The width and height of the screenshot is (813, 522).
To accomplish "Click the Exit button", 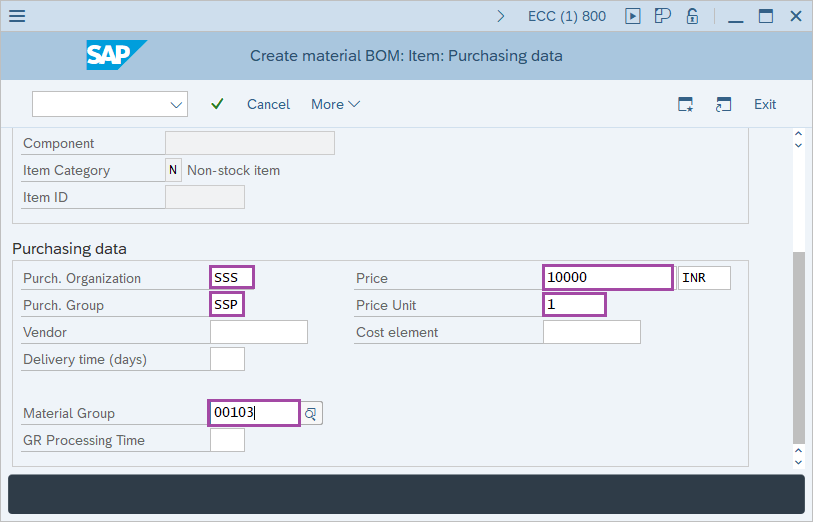I will 765,104.
